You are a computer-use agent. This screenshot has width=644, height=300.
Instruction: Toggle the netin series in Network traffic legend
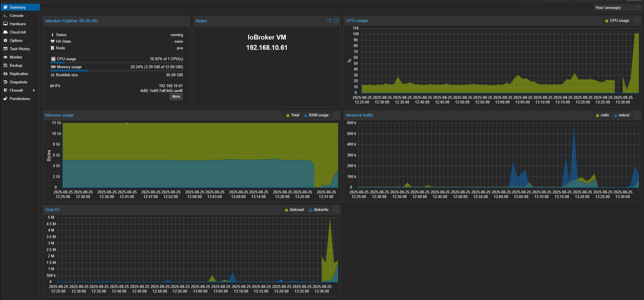click(602, 115)
